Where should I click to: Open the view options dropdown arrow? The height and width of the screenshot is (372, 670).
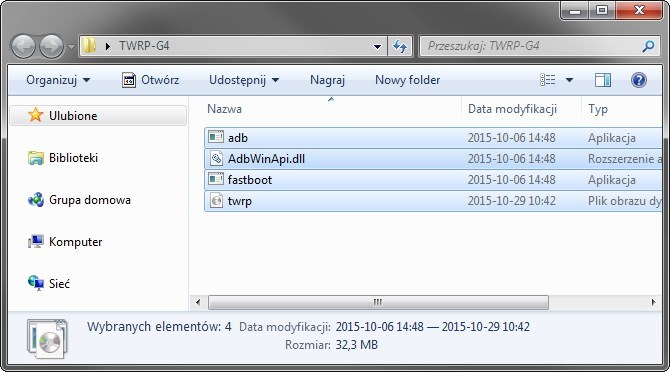pyautogui.click(x=569, y=80)
